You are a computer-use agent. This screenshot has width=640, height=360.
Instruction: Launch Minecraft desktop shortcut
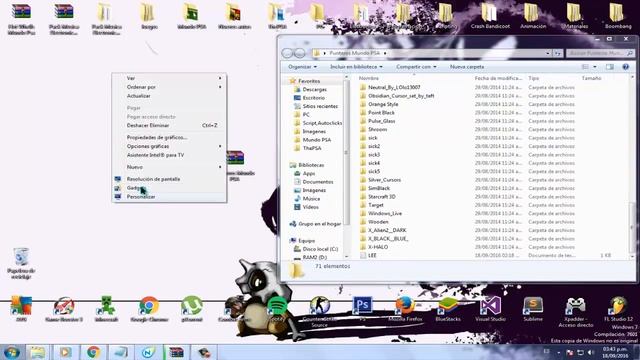point(106,309)
